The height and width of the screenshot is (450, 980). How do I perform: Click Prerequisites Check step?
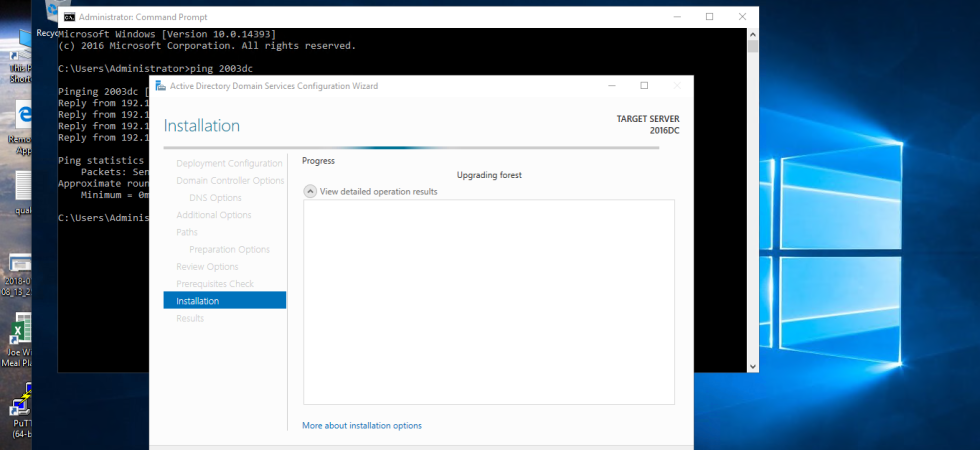215,284
